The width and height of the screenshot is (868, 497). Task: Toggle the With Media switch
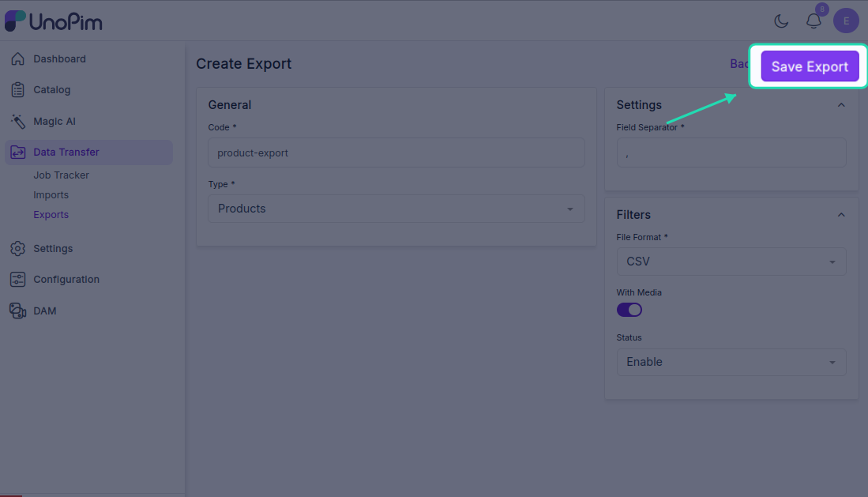629,310
